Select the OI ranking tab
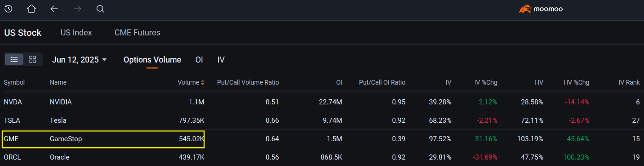 199,60
